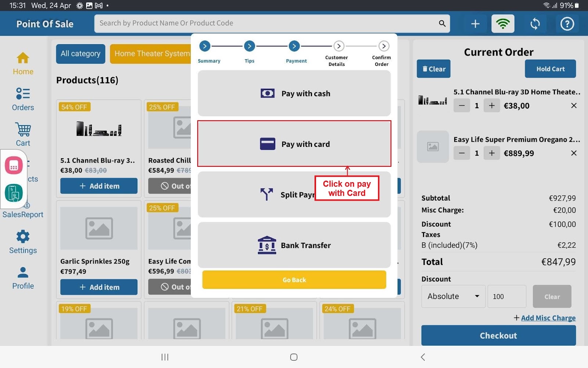Select the All category tab

point(80,54)
